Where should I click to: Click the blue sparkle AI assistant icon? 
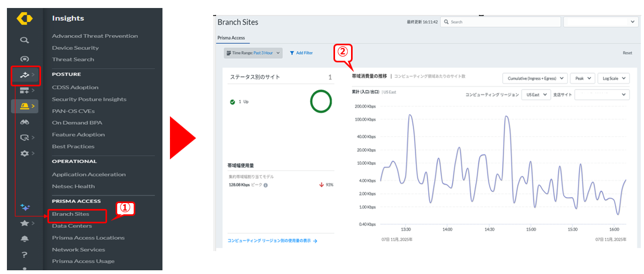click(24, 207)
